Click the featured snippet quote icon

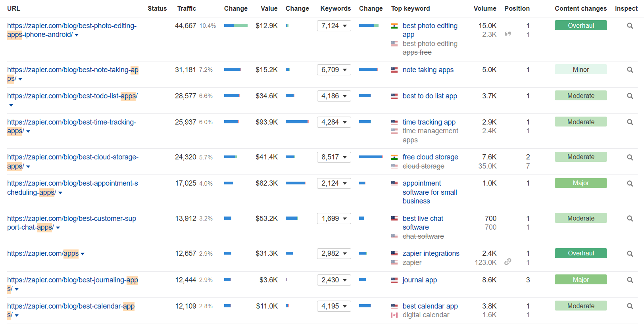point(508,34)
